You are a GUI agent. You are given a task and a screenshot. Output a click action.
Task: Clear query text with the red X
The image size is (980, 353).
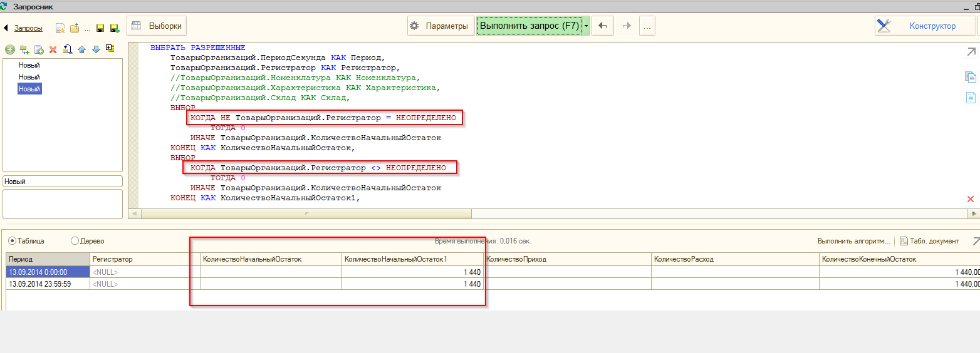971,199
